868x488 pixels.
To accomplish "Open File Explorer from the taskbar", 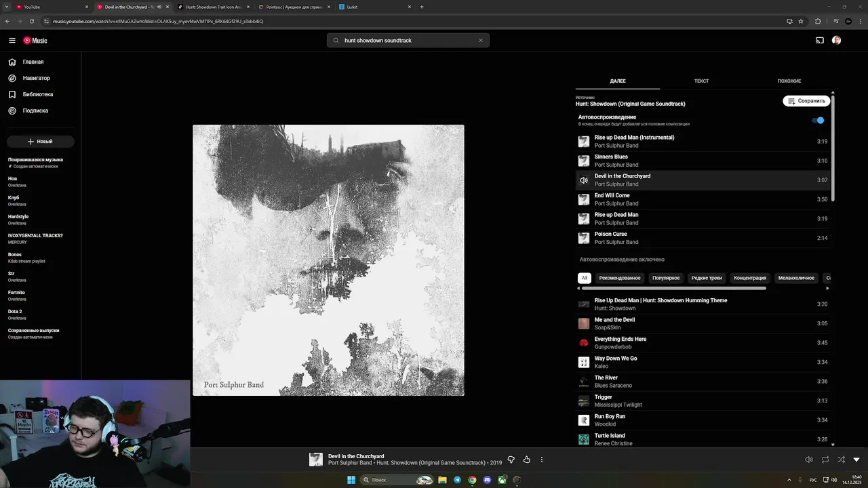I will point(442,480).
